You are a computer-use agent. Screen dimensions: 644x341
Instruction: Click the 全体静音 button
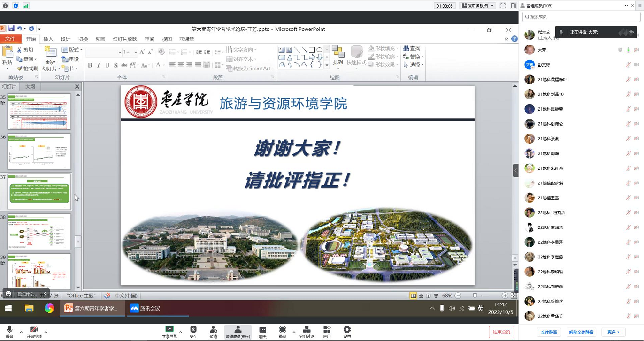549,332
